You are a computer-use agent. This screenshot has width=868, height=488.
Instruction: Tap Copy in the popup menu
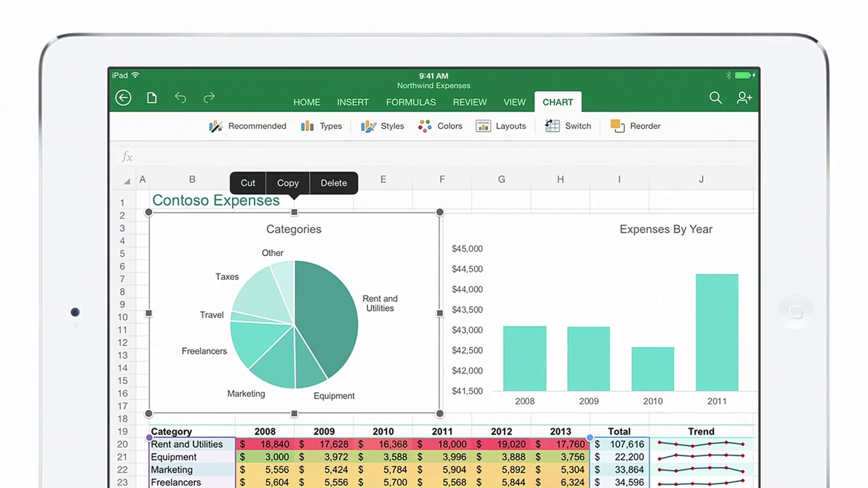[x=288, y=183]
